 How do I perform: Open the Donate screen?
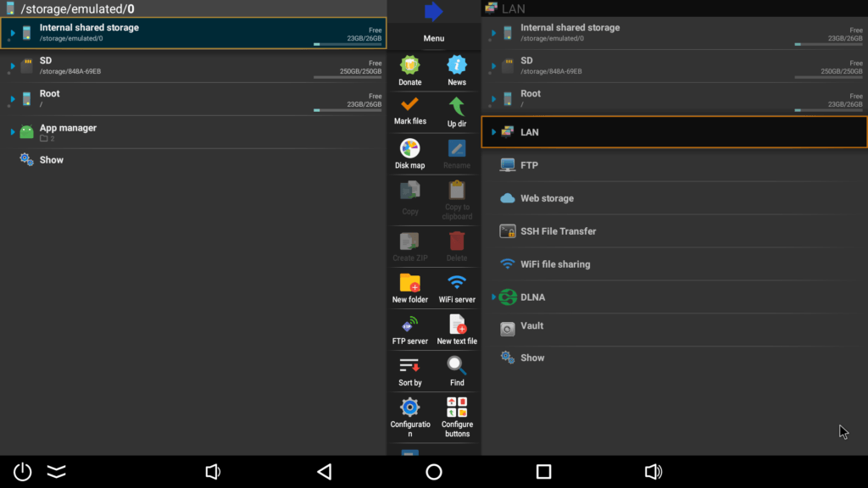[x=409, y=68]
